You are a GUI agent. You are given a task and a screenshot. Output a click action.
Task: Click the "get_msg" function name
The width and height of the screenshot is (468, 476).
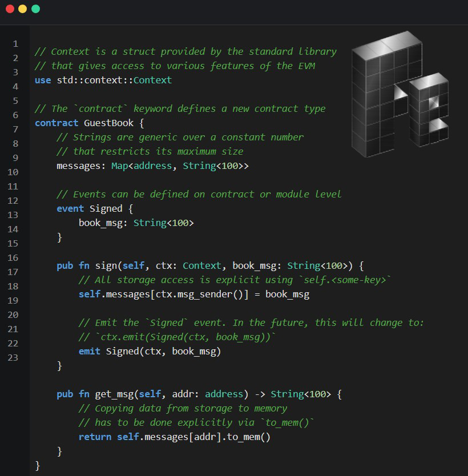click(x=114, y=394)
